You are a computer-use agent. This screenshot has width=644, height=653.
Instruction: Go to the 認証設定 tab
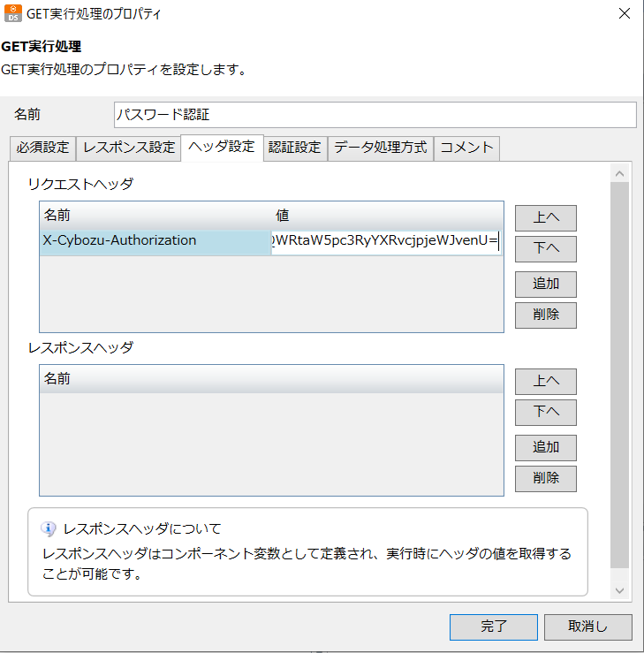pyautogui.click(x=295, y=148)
